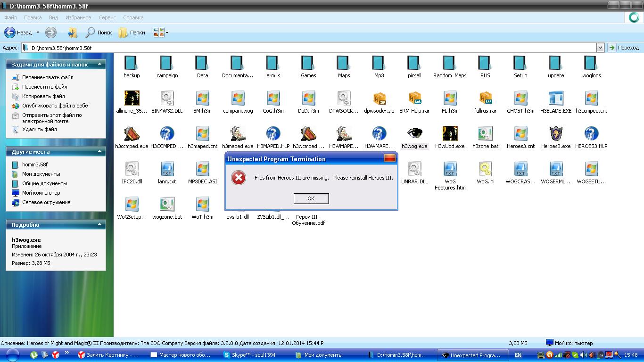This screenshot has height=362, width=644.
Task: Select the campaign folder icon
Action: tap(167, 63)
